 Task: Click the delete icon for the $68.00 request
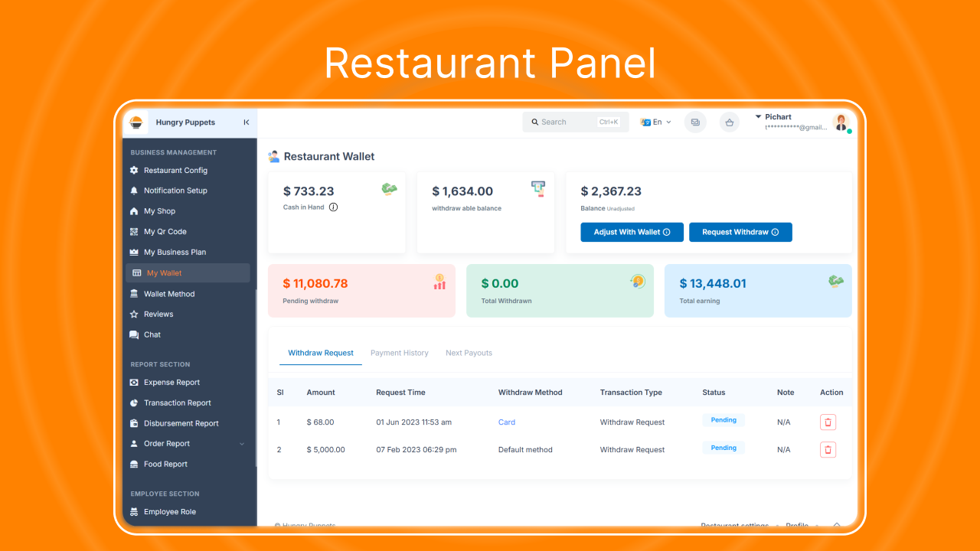coord(828,422)
